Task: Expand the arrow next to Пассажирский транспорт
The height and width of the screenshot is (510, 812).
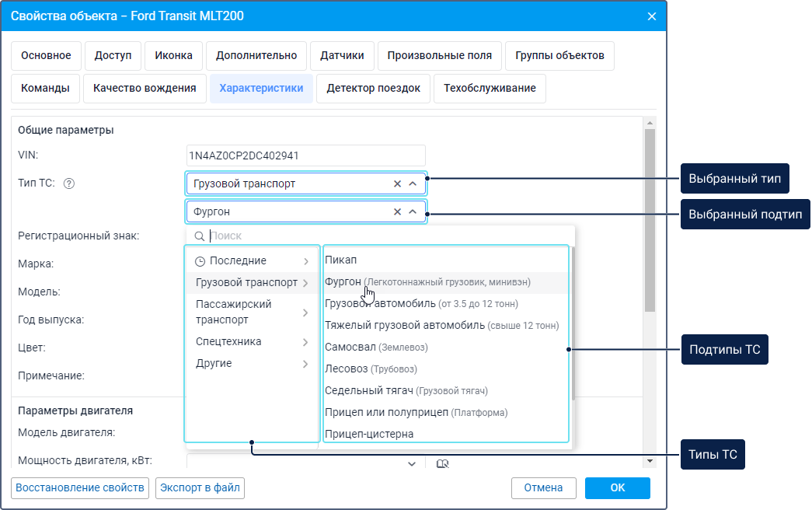Action: coord(305,313)
